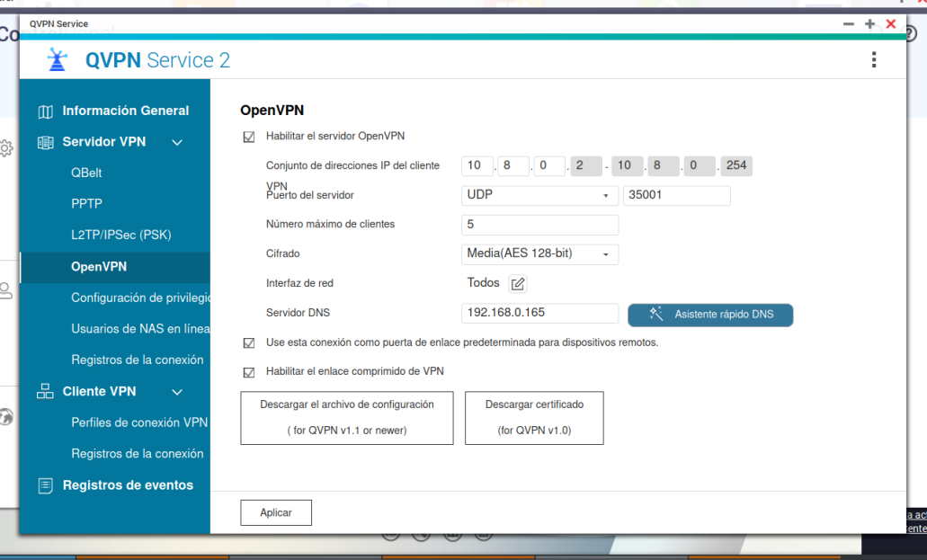Click the Servidor VPN server icon
Viewport: 927px width, 560px height.
46,142
